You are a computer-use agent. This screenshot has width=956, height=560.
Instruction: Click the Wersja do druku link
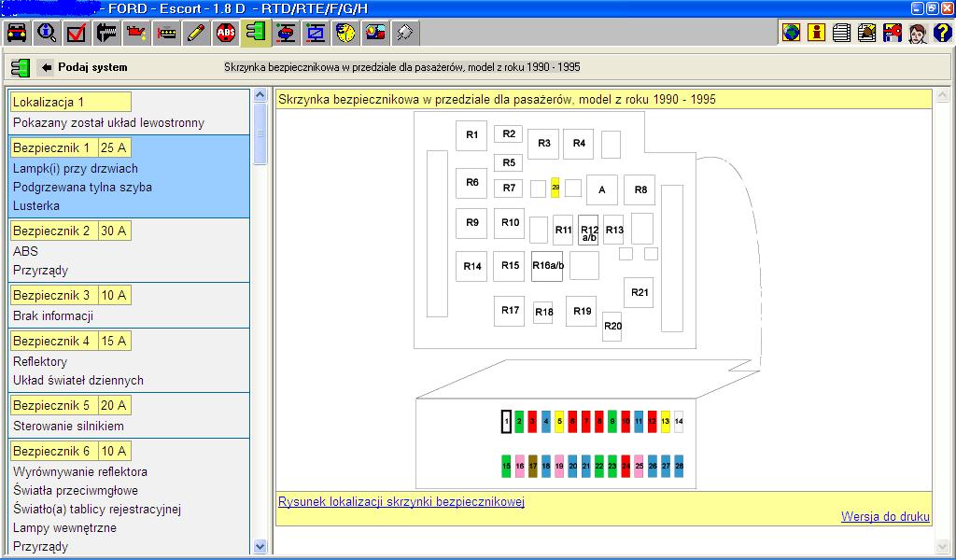(885, 516)
